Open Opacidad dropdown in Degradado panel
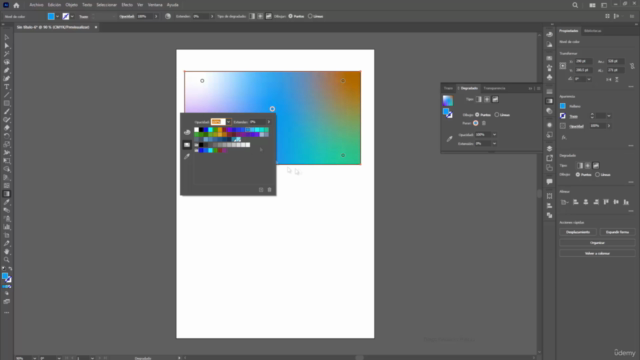The image size is (640, 360). click(494, 135)
